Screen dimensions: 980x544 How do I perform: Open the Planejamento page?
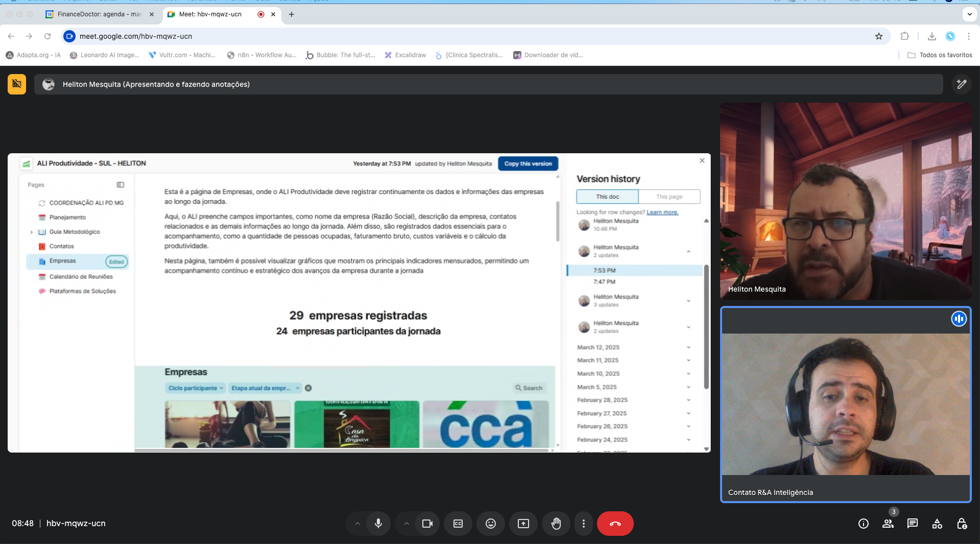[x=67, y=218]
